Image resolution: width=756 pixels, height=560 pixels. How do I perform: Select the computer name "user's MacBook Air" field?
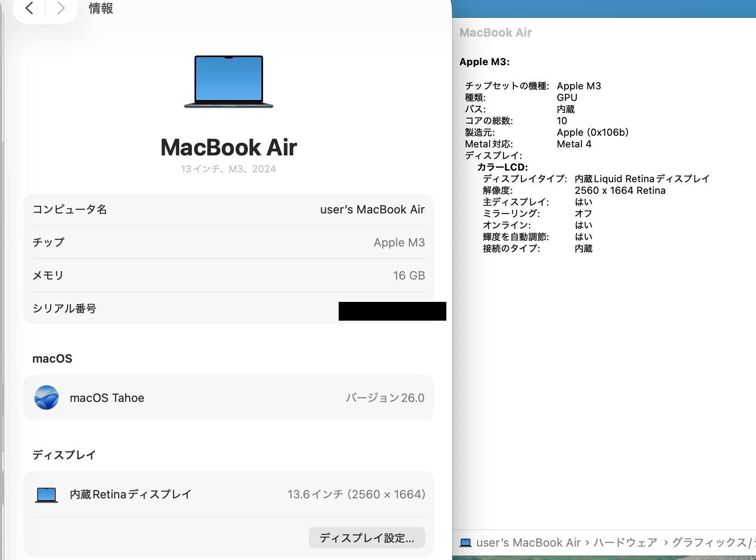372,209
